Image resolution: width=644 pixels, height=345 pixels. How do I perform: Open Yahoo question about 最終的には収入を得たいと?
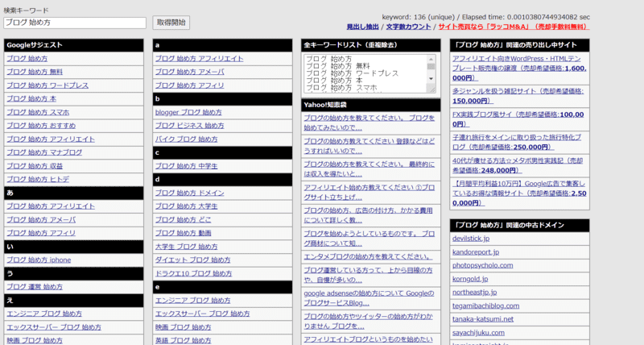[x=369, y=169]
